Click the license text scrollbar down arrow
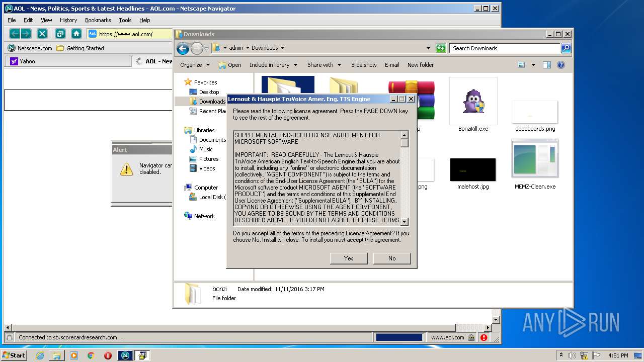Image resolution: width=644 pixels, height=362 pixels. tap(405, 222)
